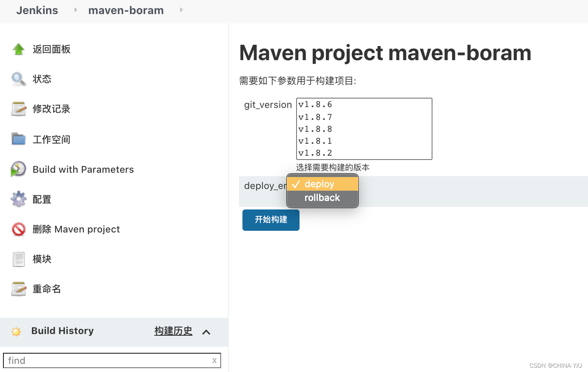Choose v1.8.7 in git_version list
The width and height of the screenshot is (588, 372).
point(364,117)
